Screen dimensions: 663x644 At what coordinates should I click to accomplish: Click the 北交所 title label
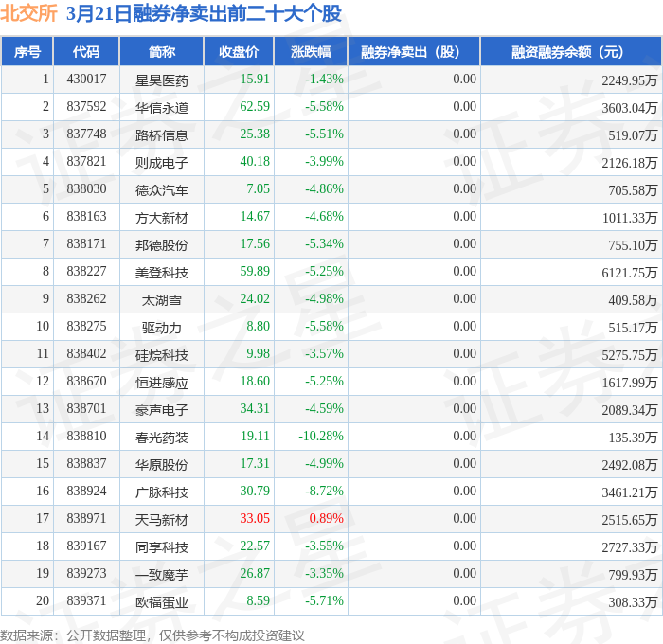point(28,12)
